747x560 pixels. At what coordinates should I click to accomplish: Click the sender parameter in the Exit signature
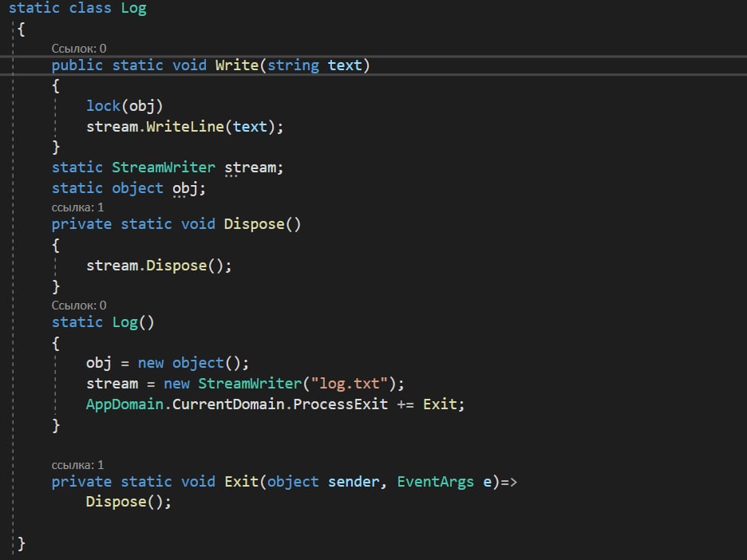[x=354, y=482]
